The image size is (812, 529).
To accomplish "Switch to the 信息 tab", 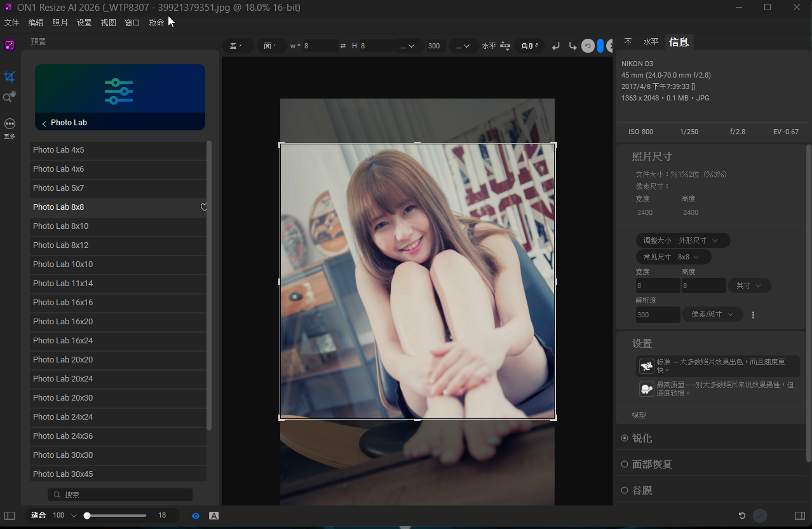I will tap(679, 42).
